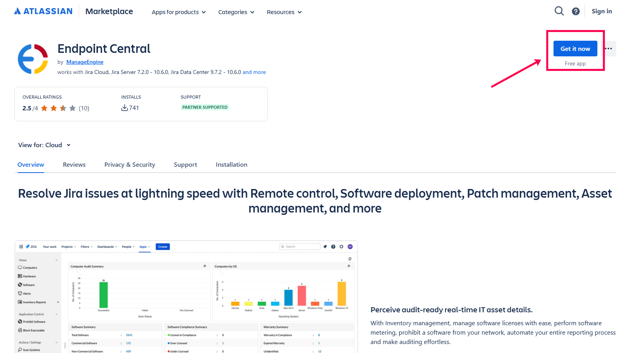This screenshot has height=353, width=644.
Task: Click the app switcher grid icon in screenshot
Action: click(21, 247)
